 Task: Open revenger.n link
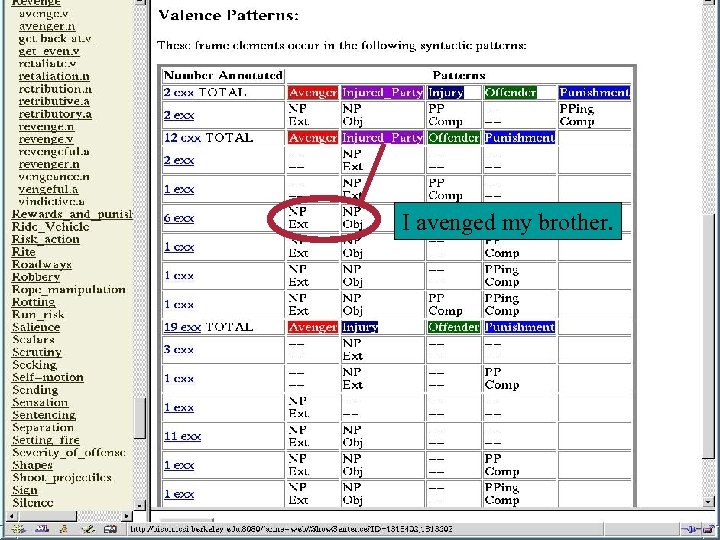click(x=49, y=164)
